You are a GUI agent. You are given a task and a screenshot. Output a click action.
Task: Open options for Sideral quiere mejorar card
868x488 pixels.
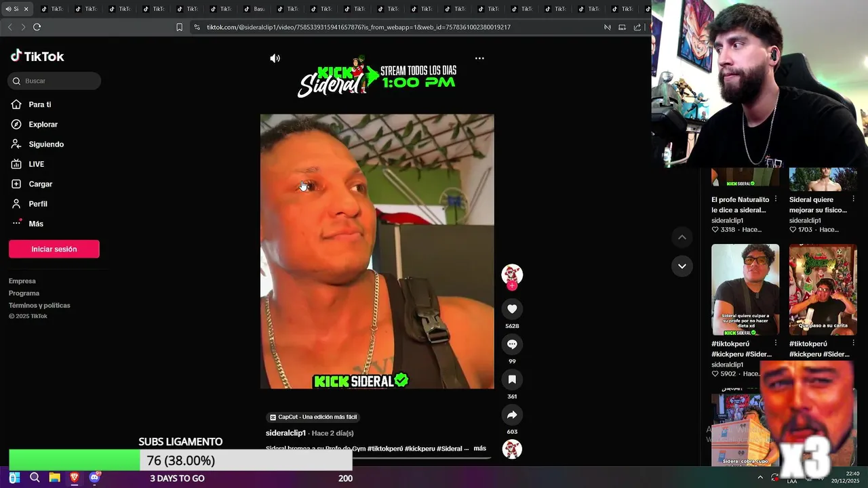point(853,199)
